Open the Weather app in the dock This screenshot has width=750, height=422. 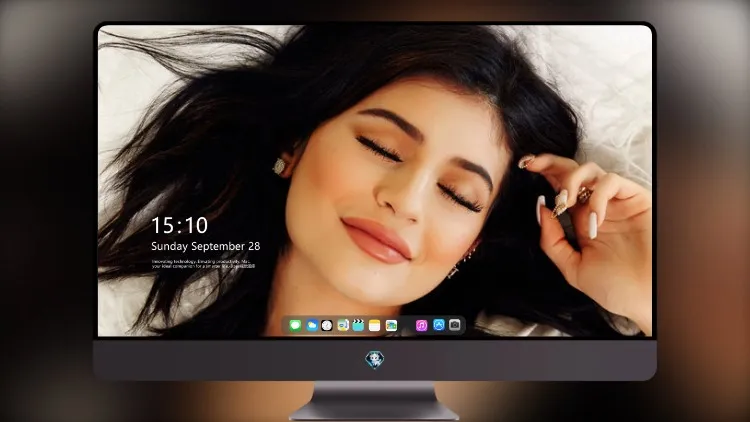click(312, 325)
